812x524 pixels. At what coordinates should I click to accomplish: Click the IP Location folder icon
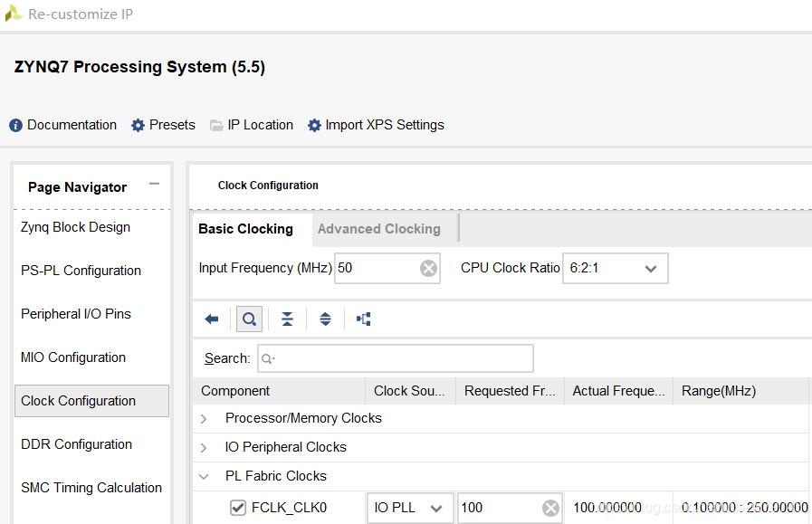(x=216, y=125)
